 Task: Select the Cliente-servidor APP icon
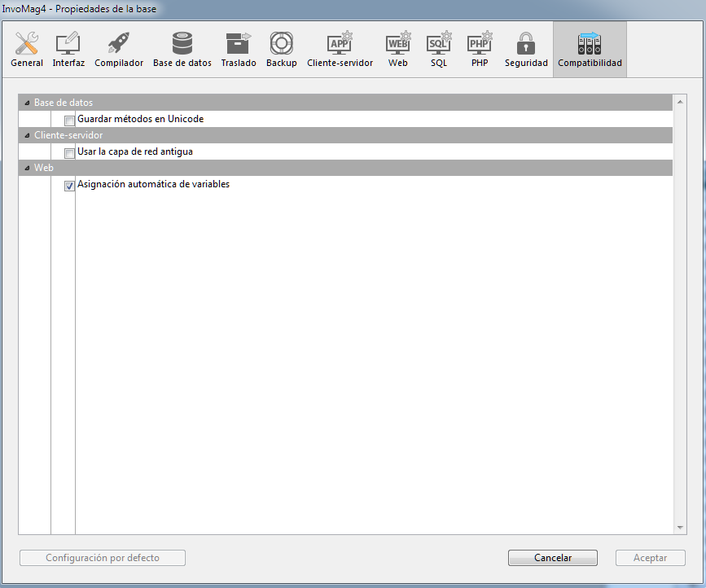click(x=340, y=43)
